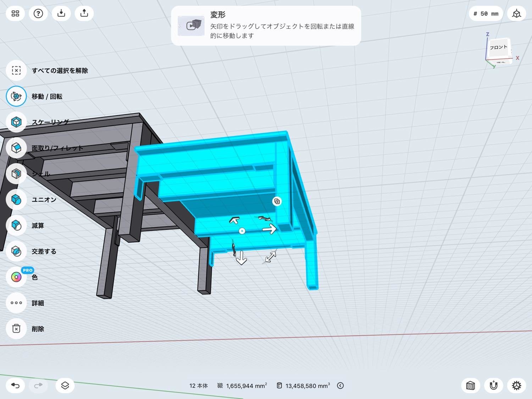Activate the 移動 / 回転 move rotate tool
532x399 pixels.
16,96
